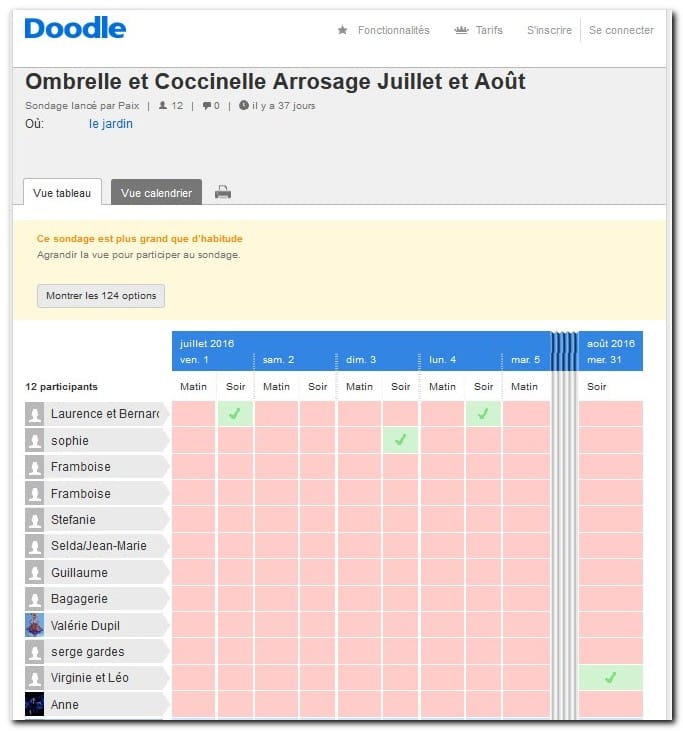This screenshot has width=683, height=731.
Task: Click Stefanie's sam. 2 Matin red cell
Action: point(276,519)
